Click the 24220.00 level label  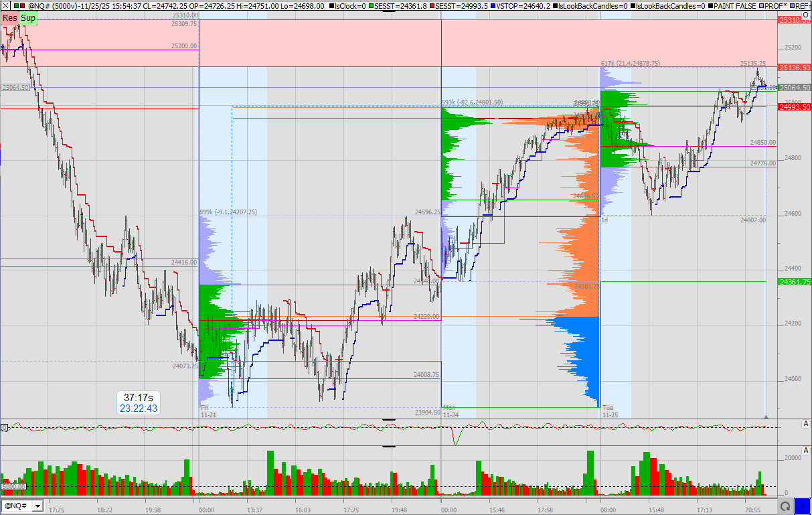pos(426,316)
